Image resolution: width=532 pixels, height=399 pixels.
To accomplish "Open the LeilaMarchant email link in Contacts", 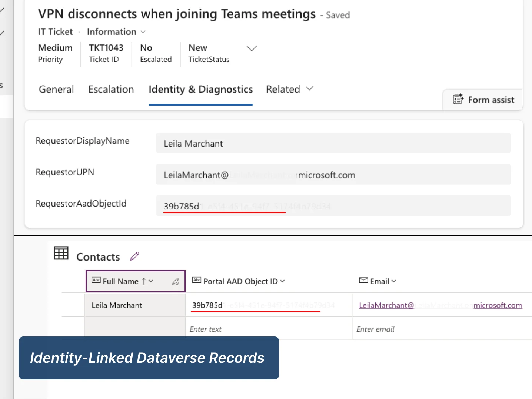I will pos(440,305).
